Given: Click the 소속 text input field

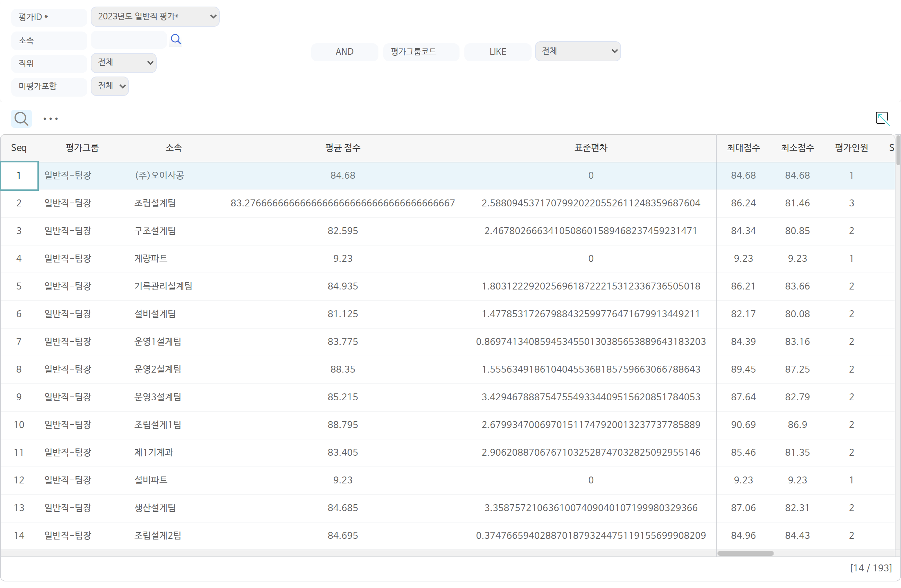Looking at the screenshot, I should [129, 40].
